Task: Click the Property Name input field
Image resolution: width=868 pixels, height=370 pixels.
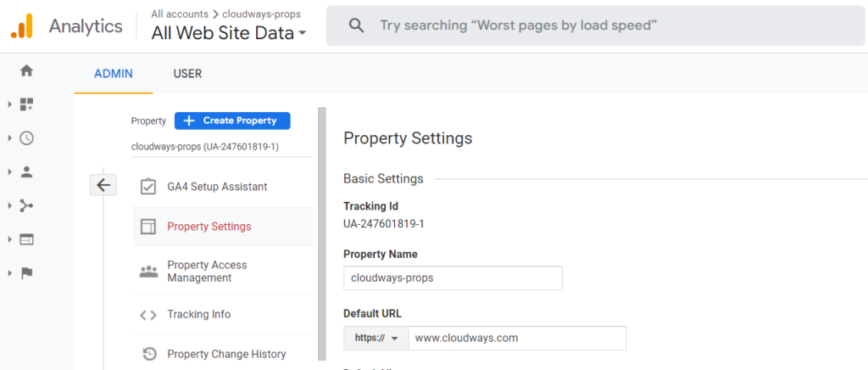Action: point(453,278)
